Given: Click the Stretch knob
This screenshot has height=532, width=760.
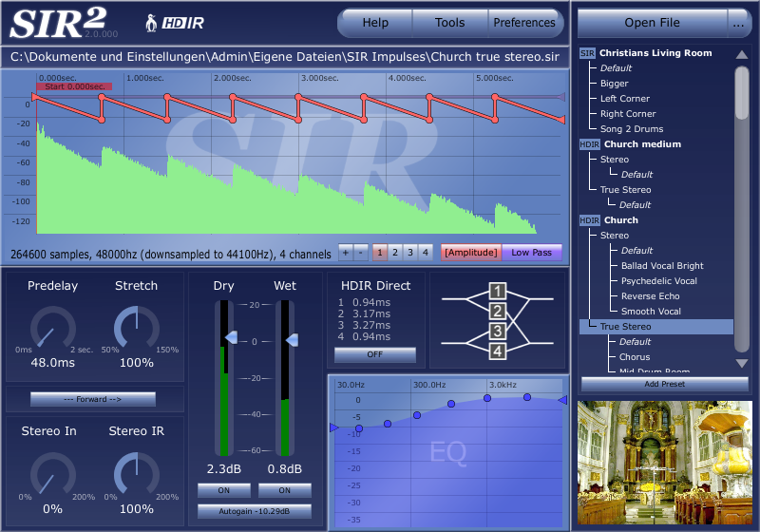Looking at the screenshot, I should [137, 328].
